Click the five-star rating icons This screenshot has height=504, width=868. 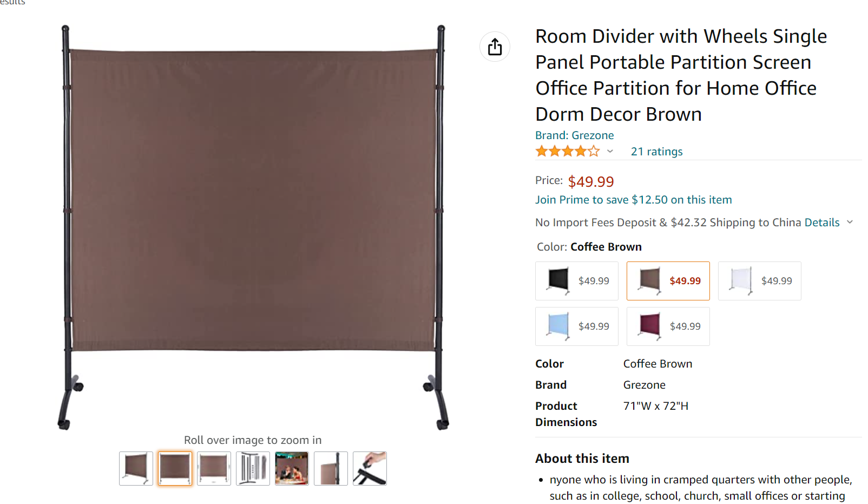point(568,152)
